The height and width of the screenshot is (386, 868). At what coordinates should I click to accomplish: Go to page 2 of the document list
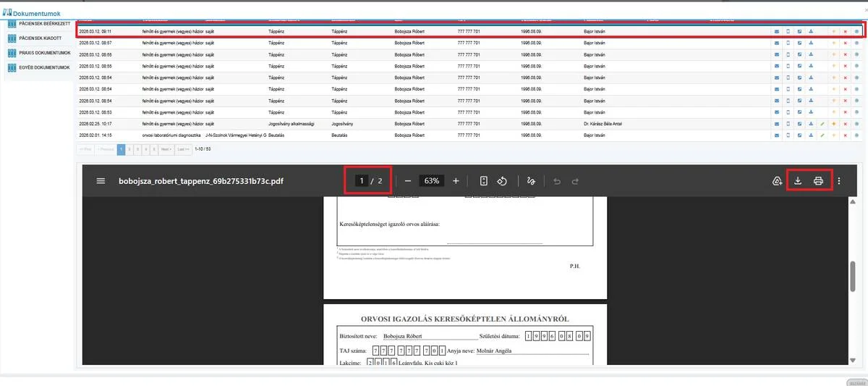point(130,149)
